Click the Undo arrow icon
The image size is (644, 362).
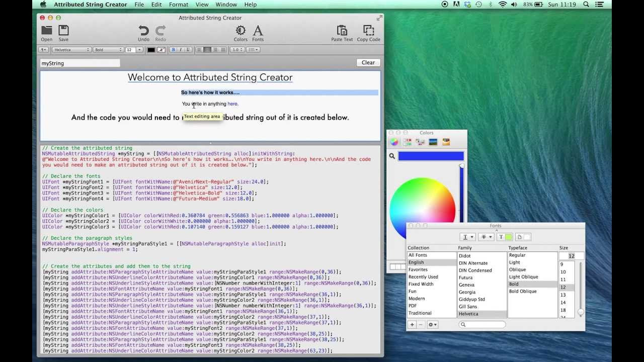[143, 30]
